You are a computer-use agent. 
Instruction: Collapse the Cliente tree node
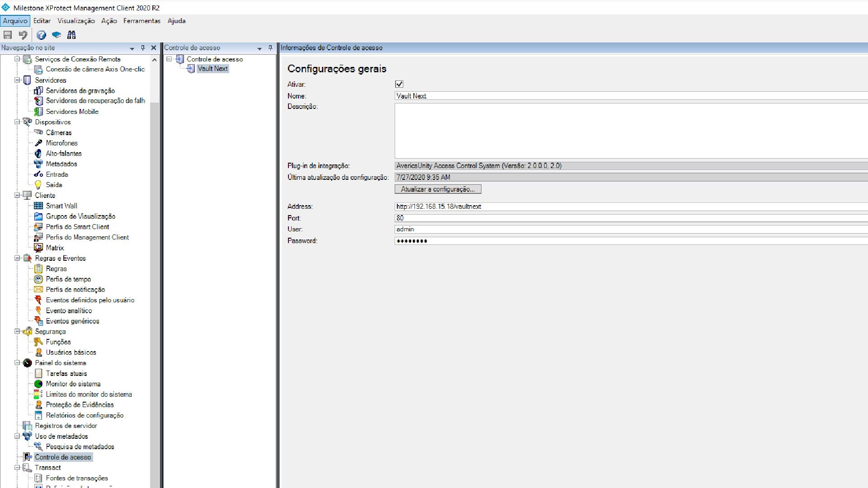(x=17, y=195)
